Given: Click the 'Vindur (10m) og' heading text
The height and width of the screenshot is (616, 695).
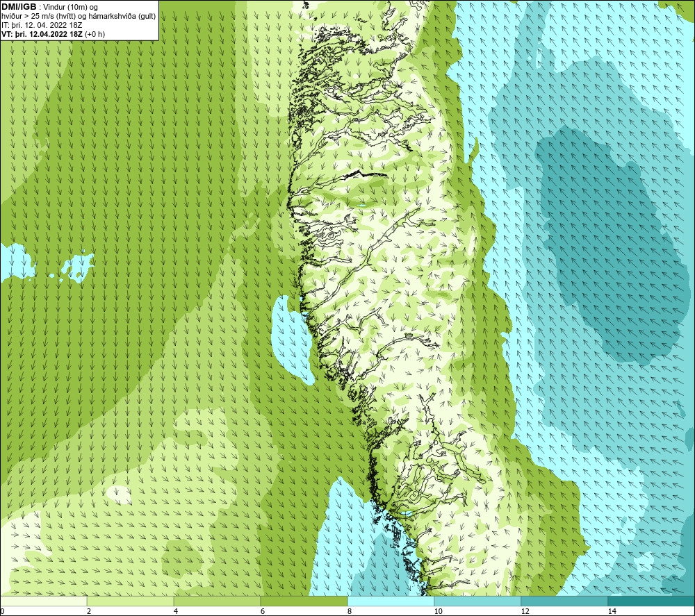Looking at the screenshot, I should pos(71,7).
